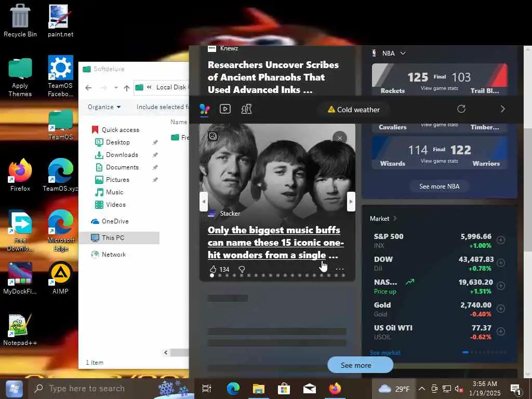Open the Cold weather alert
This screenshot has width=532, height=399.
click(353, 110)
